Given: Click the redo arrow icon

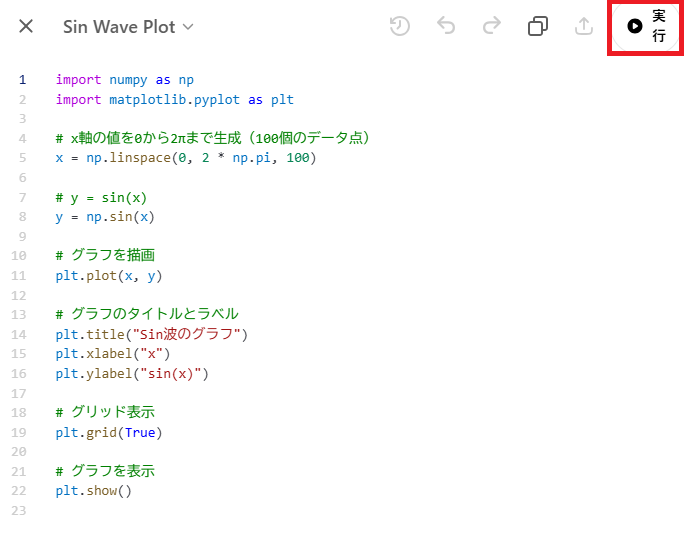Looking at the screenshot, I should (492, 26).
